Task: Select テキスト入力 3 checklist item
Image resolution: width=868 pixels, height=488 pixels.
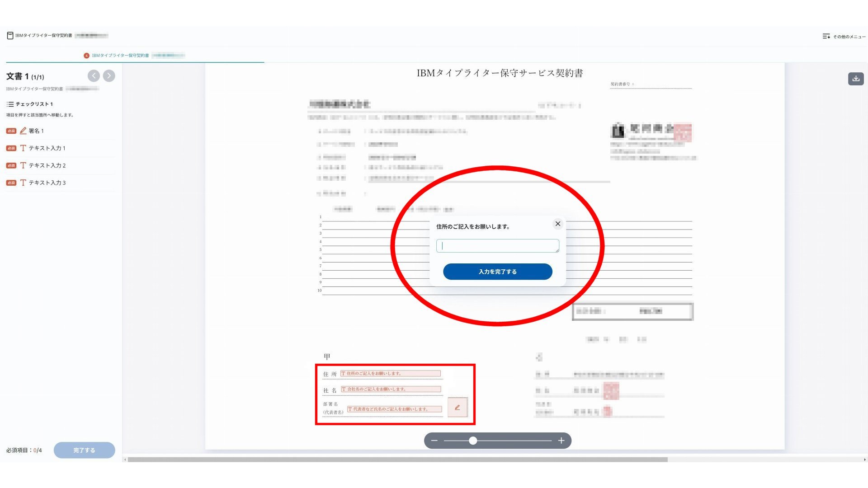Action: [47, 183]
